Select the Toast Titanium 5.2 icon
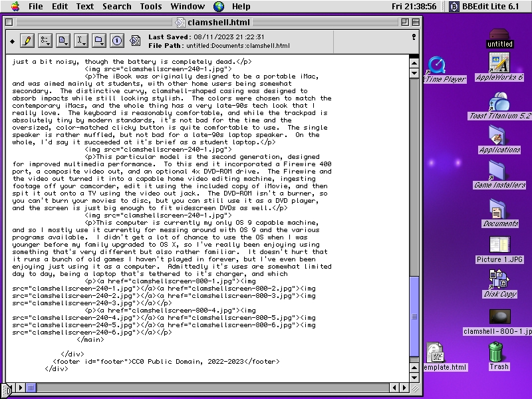Screen dimensions: 532x399 (x=499, y=102)
